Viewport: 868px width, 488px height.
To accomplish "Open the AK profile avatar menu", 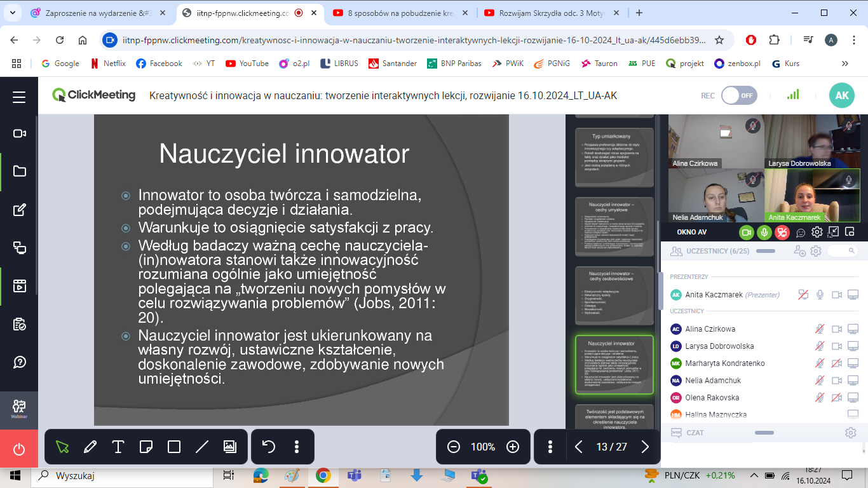I will 842,95.
